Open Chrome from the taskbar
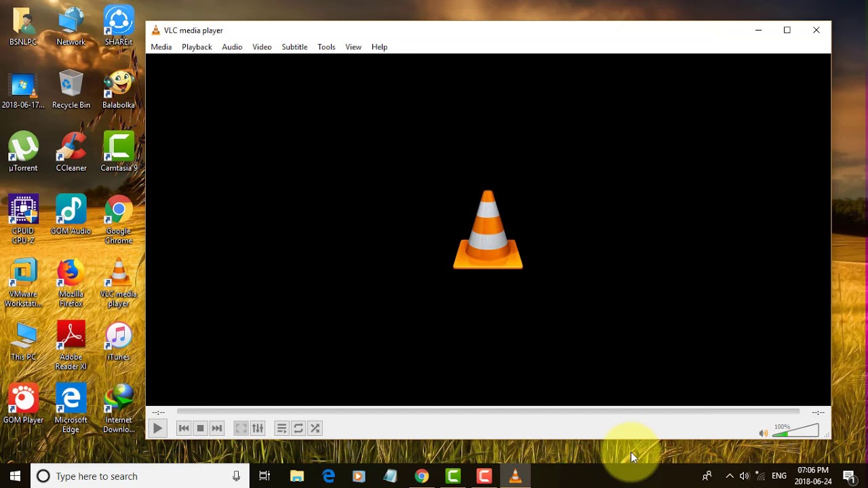Screen dimensions: 868x488 tap(422, 476)
